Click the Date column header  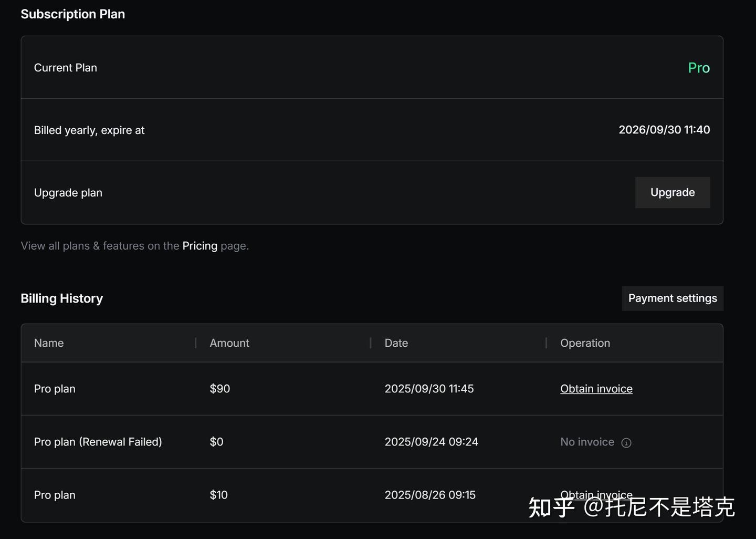tap(396, 343)
